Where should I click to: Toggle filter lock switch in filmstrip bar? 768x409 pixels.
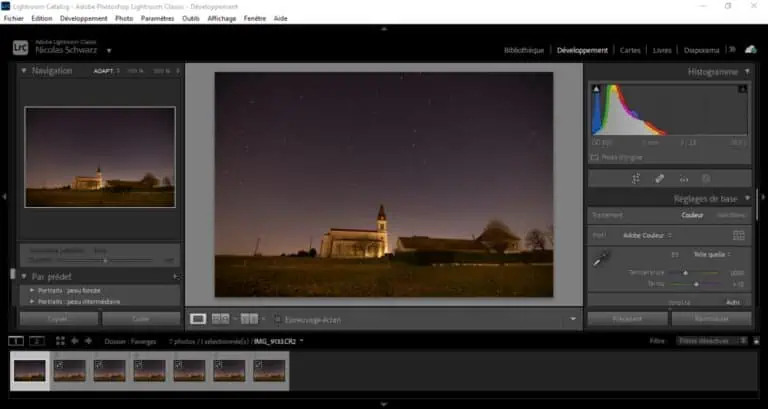[x=756, y=341]
